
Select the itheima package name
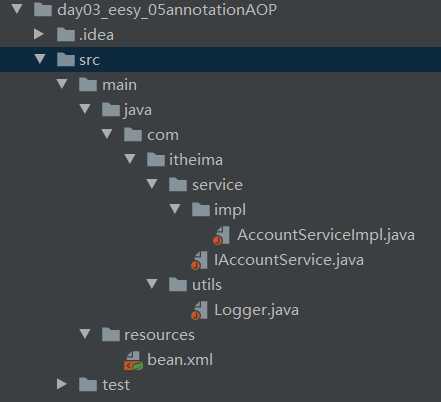pos(196,160)
